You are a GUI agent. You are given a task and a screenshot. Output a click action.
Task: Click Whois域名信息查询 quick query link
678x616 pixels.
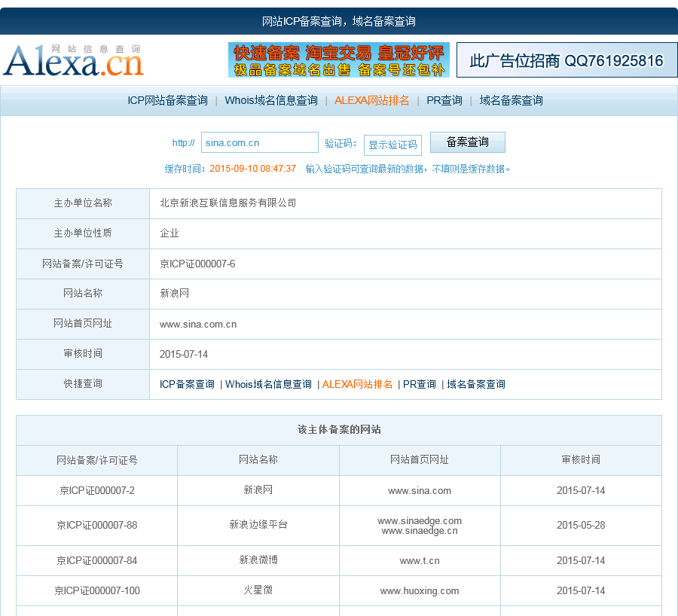coord(268,384)
